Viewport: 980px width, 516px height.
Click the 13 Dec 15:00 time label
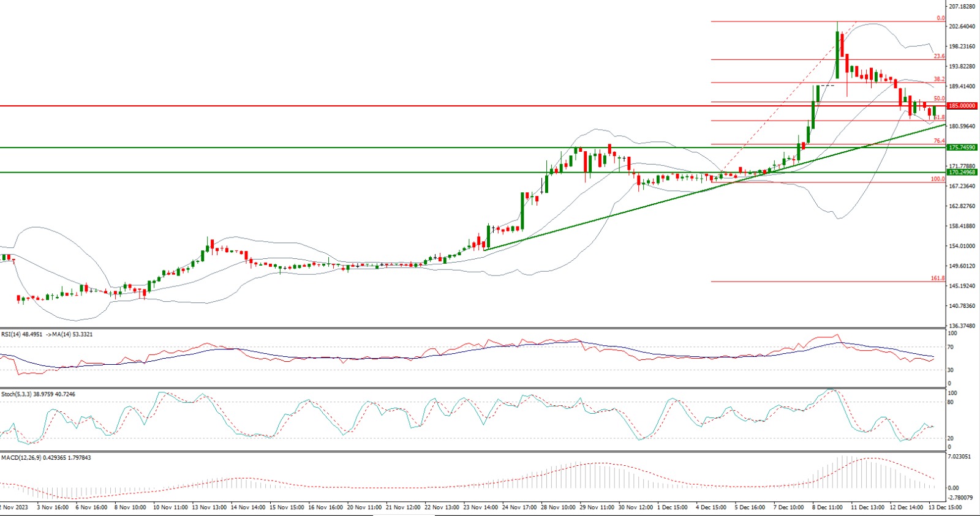tap(945, 507)
